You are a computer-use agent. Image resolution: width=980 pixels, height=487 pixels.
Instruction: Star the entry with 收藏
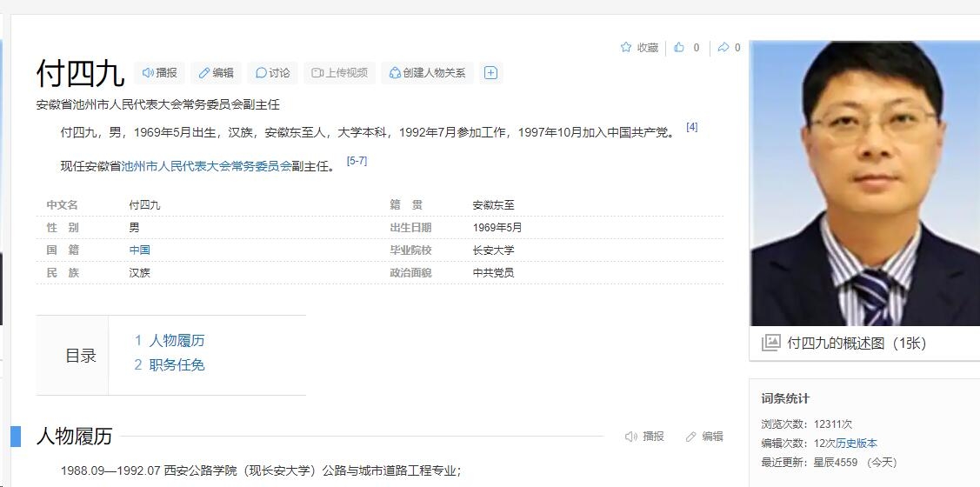pos(639,48)
